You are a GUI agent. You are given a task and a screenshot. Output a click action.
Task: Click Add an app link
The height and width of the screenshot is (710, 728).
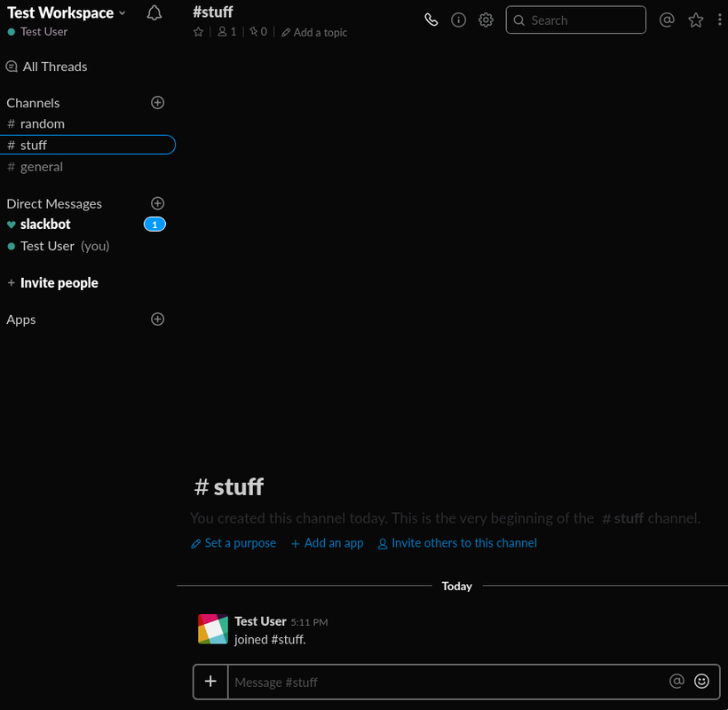(x=328, y=543)
